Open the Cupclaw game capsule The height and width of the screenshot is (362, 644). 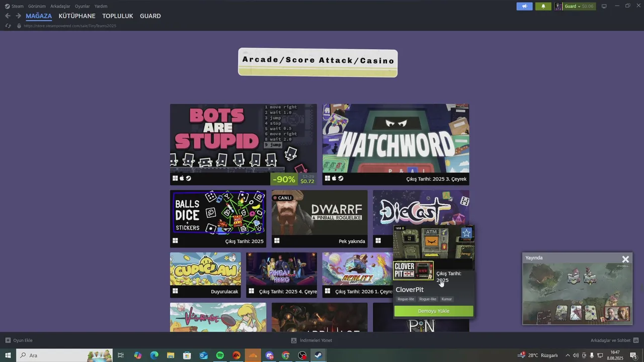pos(205,275)
